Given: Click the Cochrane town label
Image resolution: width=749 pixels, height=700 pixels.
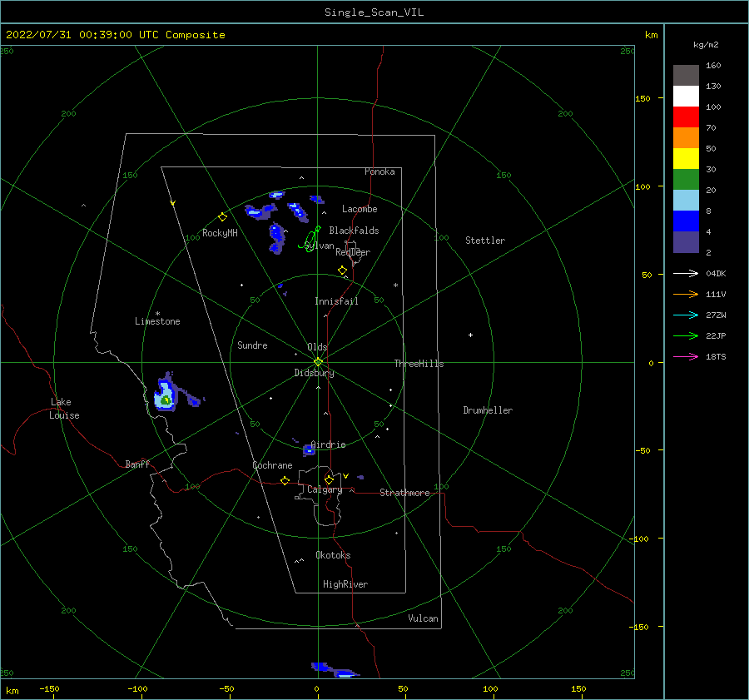Looking at the screenshot, I should click(272, 465).
